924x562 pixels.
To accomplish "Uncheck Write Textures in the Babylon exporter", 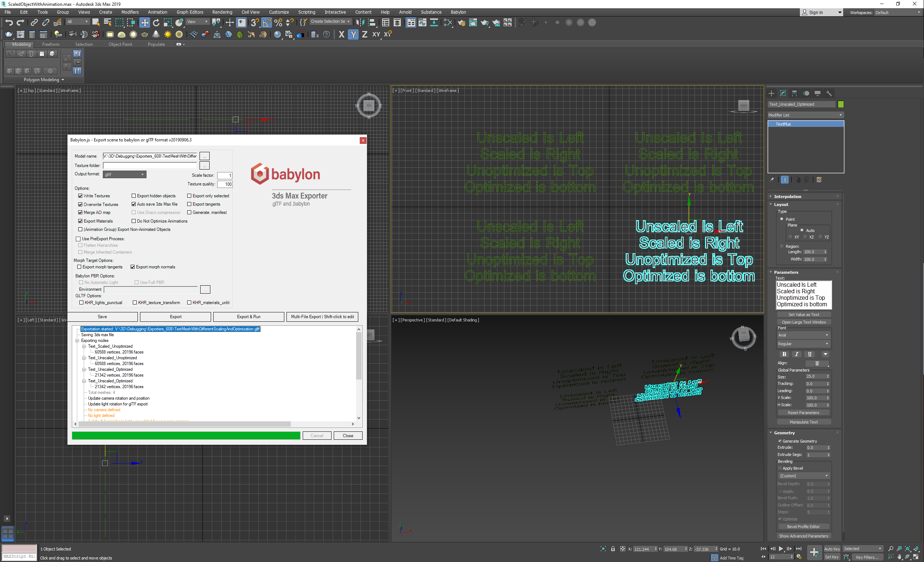I will point(80,196).
